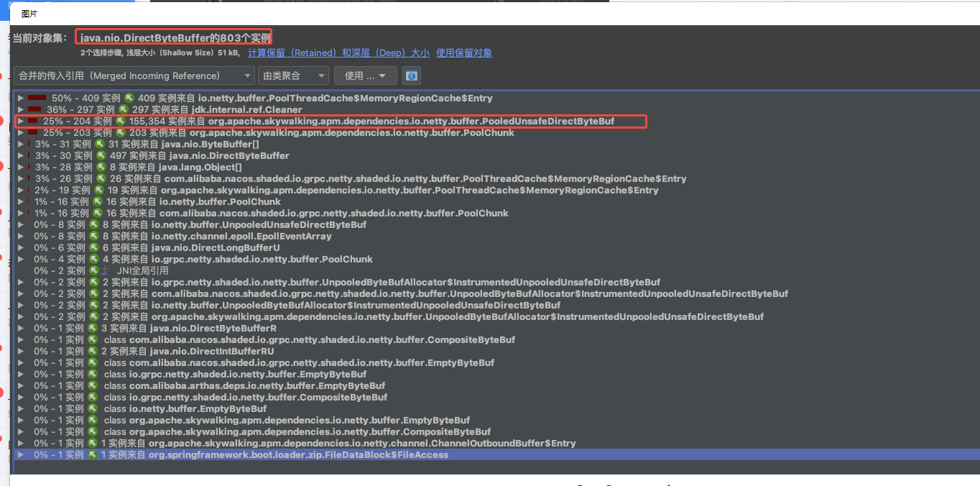This screenshot has width=980, height=486.
Task: Click green icon in java.nio.DirectByteBufferR row
Action: pos(94,328)
